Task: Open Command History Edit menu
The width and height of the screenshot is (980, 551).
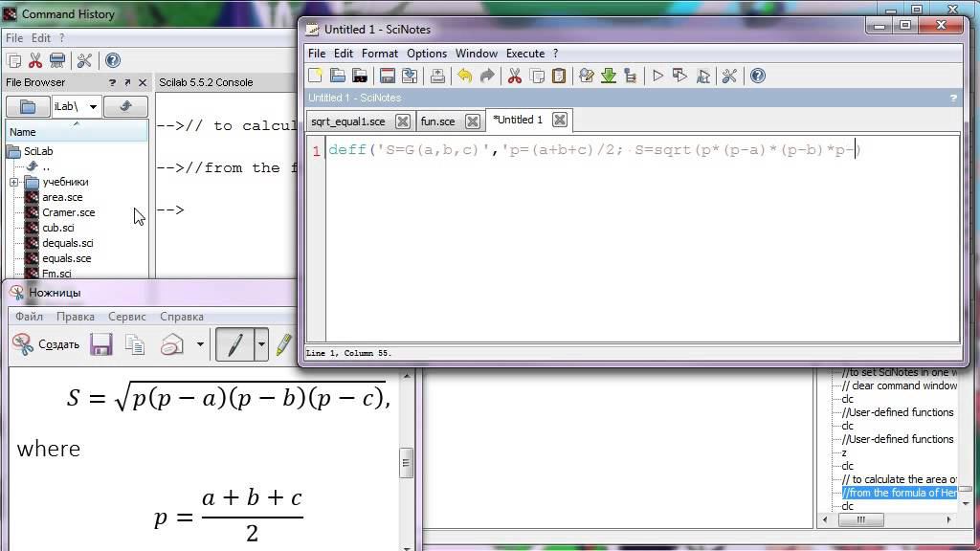Action: coord(41,38)
